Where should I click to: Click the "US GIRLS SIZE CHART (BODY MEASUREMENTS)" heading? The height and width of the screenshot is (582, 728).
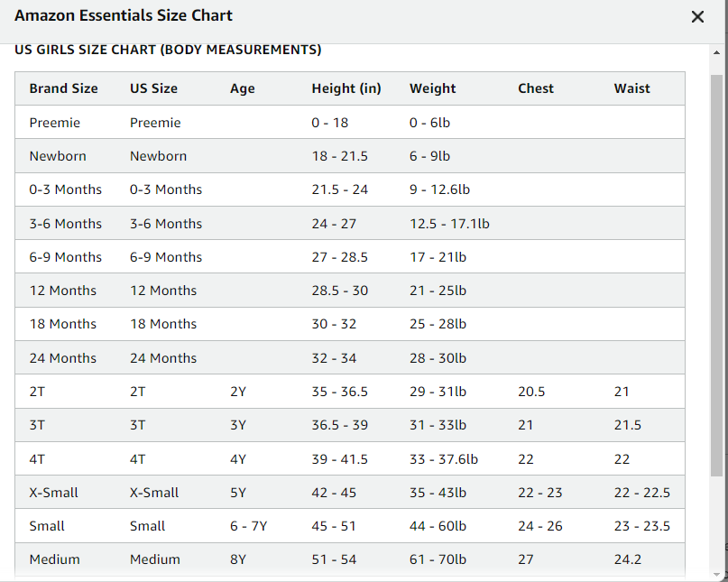click(x=168, y=50)
